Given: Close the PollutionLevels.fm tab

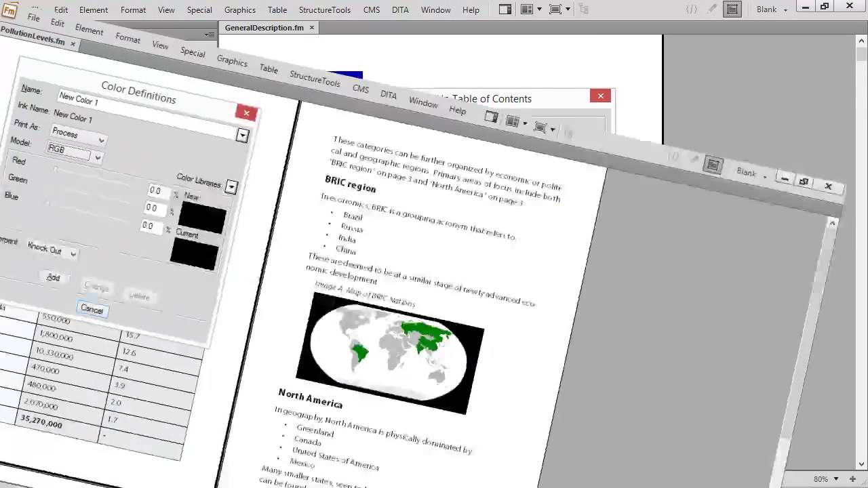Looking at the screenshot, I should (x=73, y=44).
